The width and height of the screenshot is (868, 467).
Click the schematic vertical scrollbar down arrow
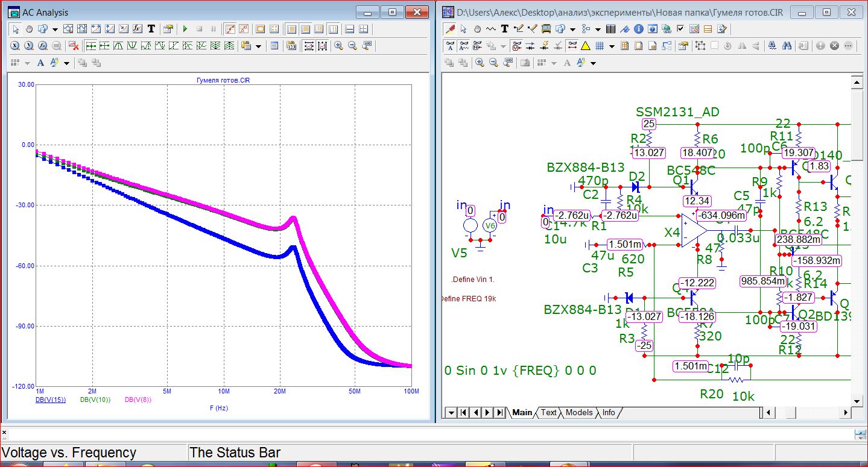click(x=857, y=401)
